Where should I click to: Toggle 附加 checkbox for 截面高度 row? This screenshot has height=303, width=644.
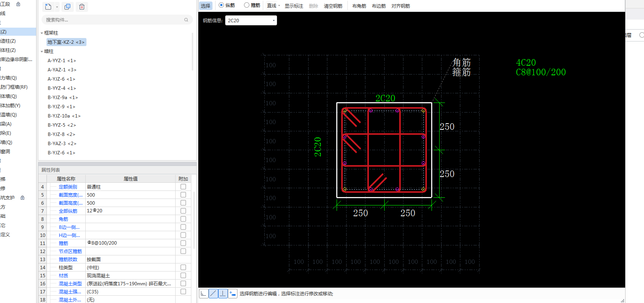183,203
